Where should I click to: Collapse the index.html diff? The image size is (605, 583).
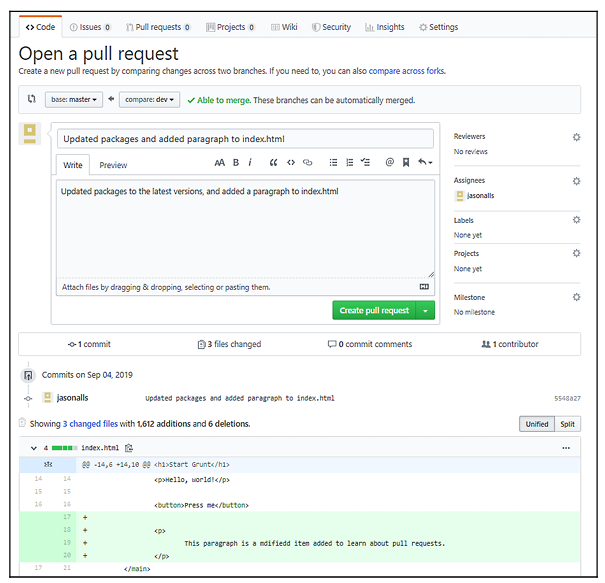coord(33,448)
